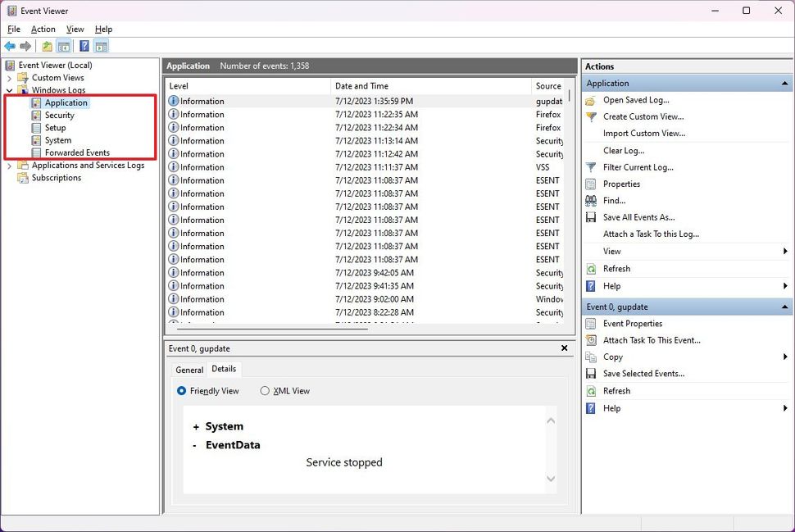Click the Source column header
This screenshot has width=795, height=532.
click(550, 86)
